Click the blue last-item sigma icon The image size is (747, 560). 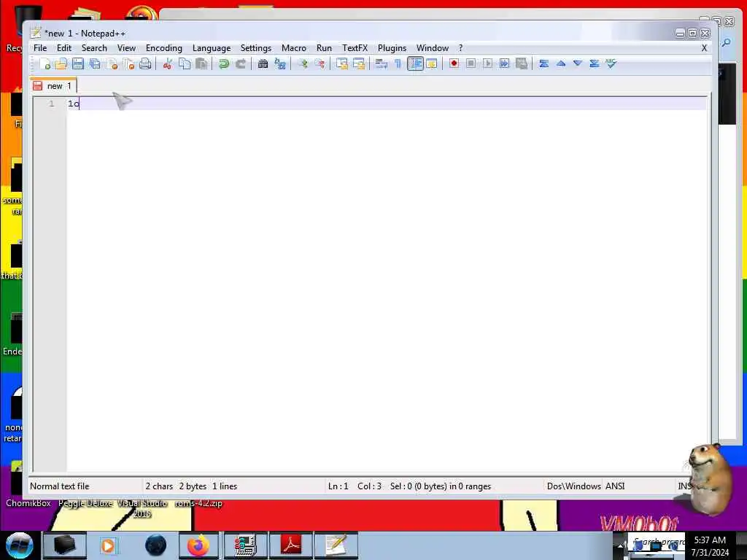point(594,63)
